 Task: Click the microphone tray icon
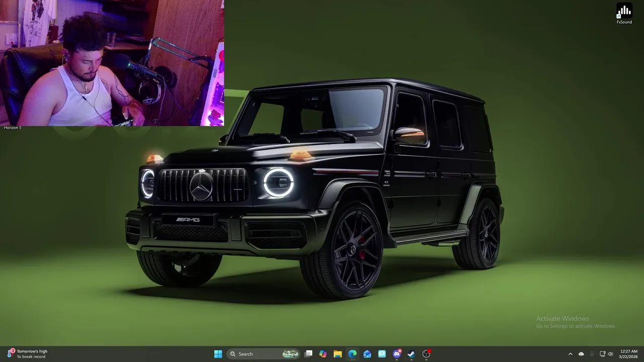click(592, 354)
